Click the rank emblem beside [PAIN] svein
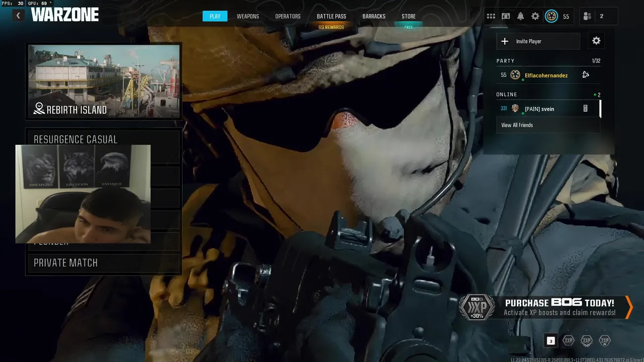Image resolution: width=644 pixels, height=362 pixels. pos(515,108)
